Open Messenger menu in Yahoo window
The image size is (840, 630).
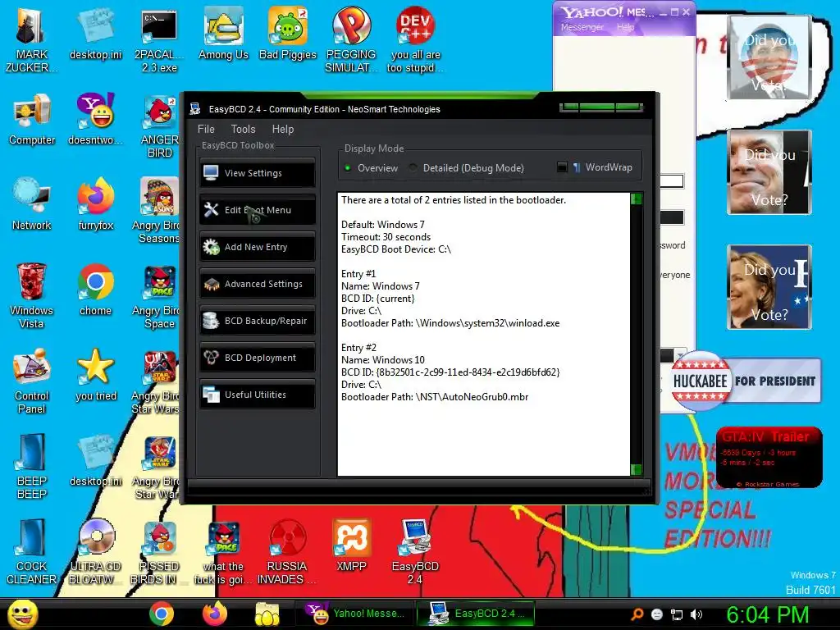point(582,27)
